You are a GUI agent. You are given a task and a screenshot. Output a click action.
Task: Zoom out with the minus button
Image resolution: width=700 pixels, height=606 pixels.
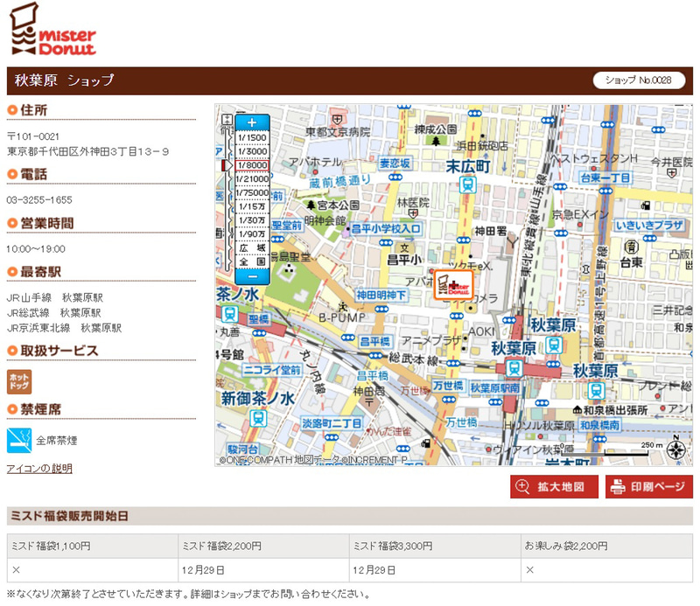tap(252, 276)
